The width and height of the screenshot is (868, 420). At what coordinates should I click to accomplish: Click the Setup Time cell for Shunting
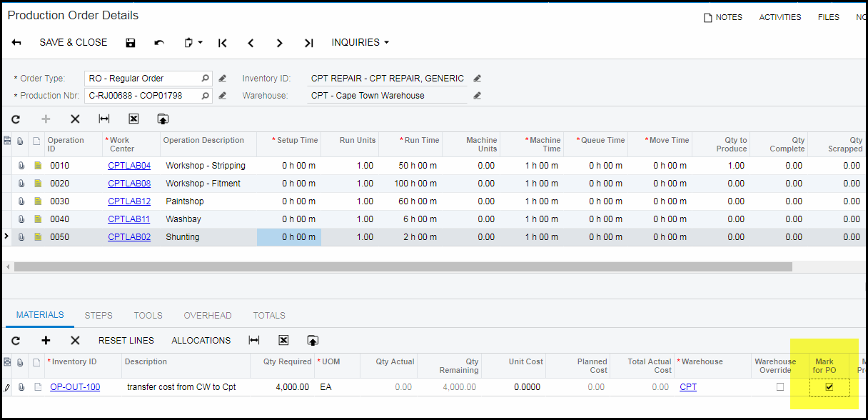coord(289,237)
